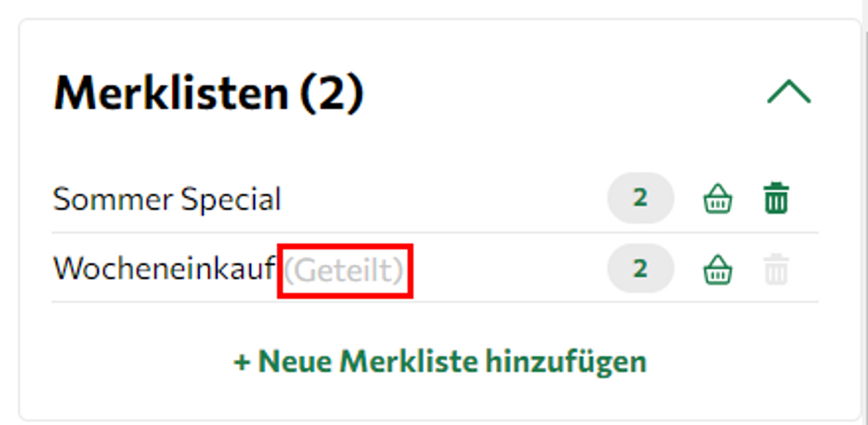Click the (Geteilt) shared label

coord(345,270)
